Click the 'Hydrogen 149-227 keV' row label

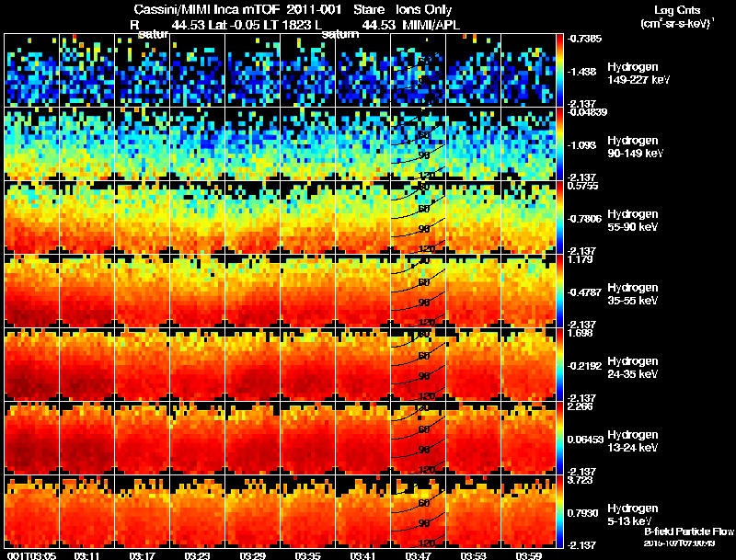pos(638,74)
